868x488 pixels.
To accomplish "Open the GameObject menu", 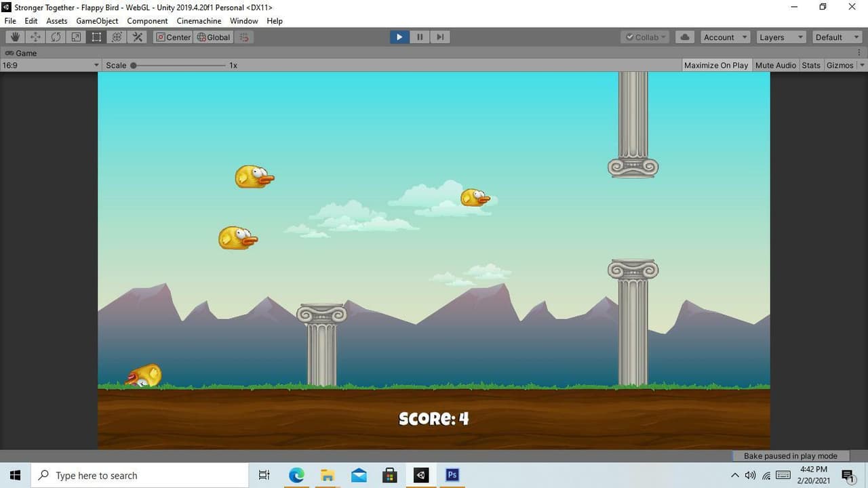I will [97, 21].
